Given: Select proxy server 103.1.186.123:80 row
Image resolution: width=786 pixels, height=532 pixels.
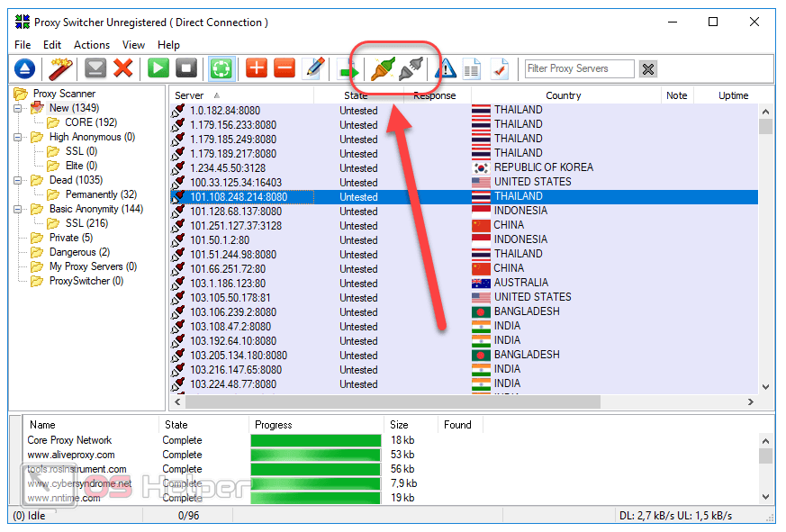Looking at the screenshot, I should [x=227, y=284].
